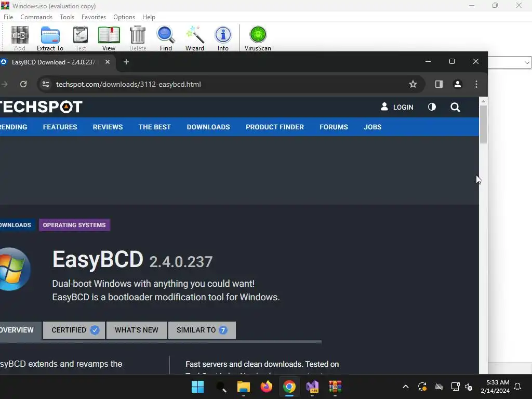Open the View tool in WinRAR
This screenshot has width=532, height=399.
click(109, 38)
